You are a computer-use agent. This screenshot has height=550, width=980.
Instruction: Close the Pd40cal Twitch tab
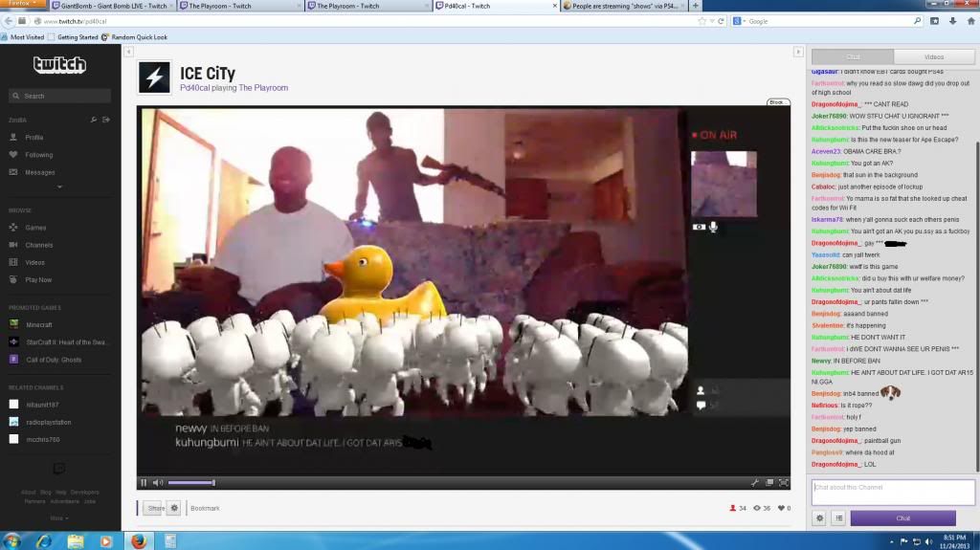tap(554, 6)
